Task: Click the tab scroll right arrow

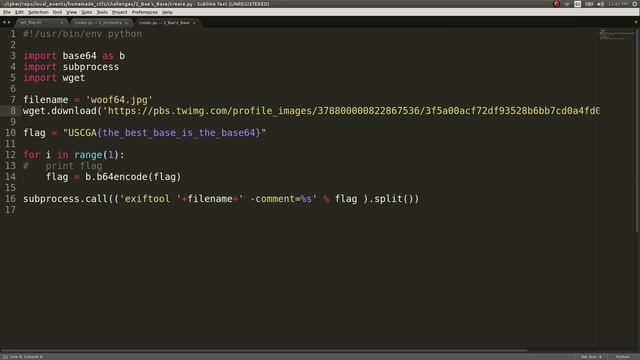Action: [9, 22]
